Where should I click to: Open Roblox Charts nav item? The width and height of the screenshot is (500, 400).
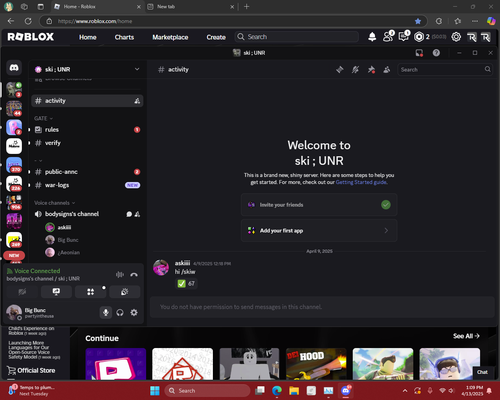click(x=124, y=37)
